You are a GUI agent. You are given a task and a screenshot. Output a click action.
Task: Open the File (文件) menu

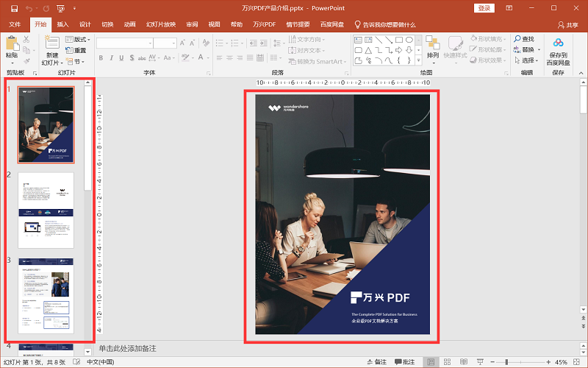15,24
